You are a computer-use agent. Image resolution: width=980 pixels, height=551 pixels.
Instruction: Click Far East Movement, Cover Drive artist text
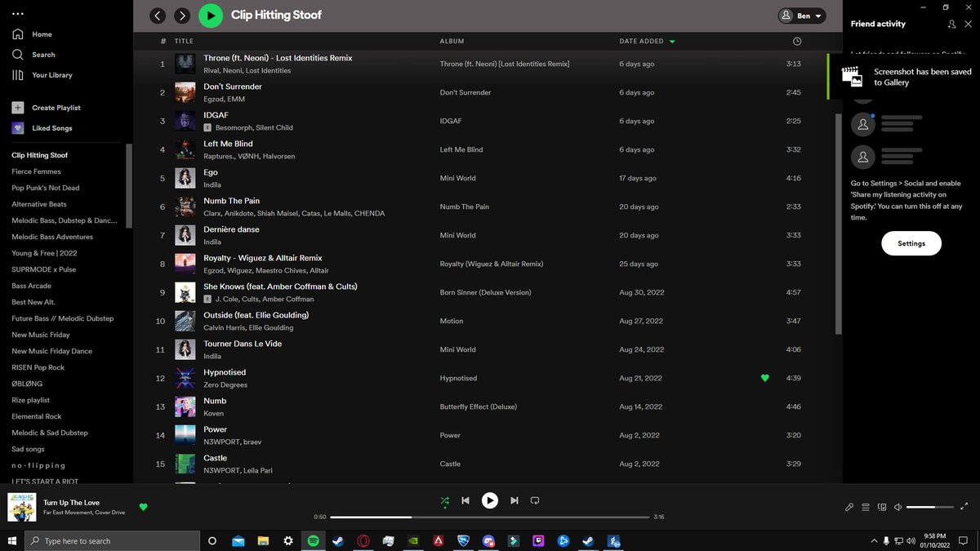coord(84,513)
